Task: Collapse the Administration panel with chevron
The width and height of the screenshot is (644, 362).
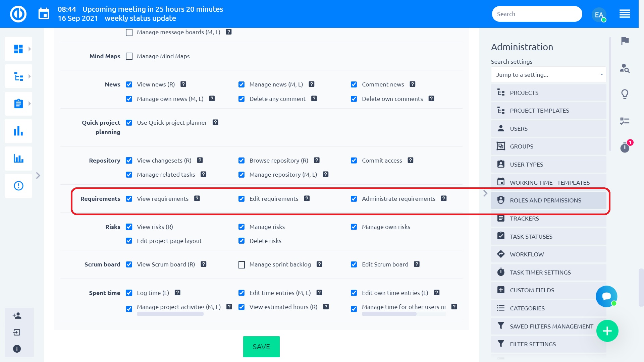Action: pos(485,193)
